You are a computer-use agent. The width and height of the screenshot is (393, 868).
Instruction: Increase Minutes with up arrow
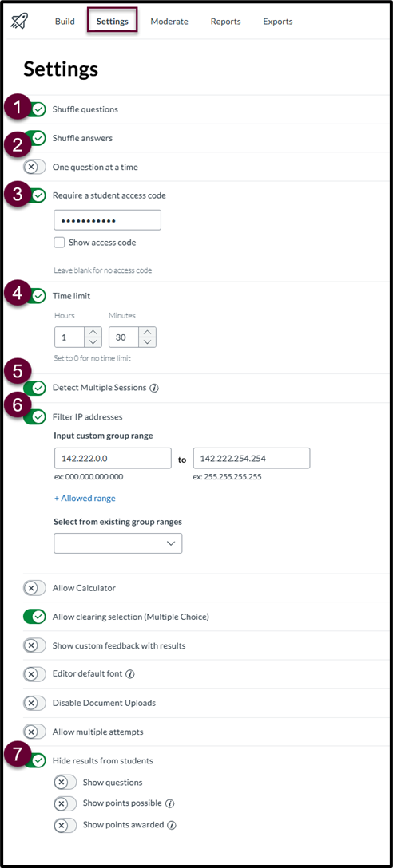pyautogui.click(x=147, y=332)
